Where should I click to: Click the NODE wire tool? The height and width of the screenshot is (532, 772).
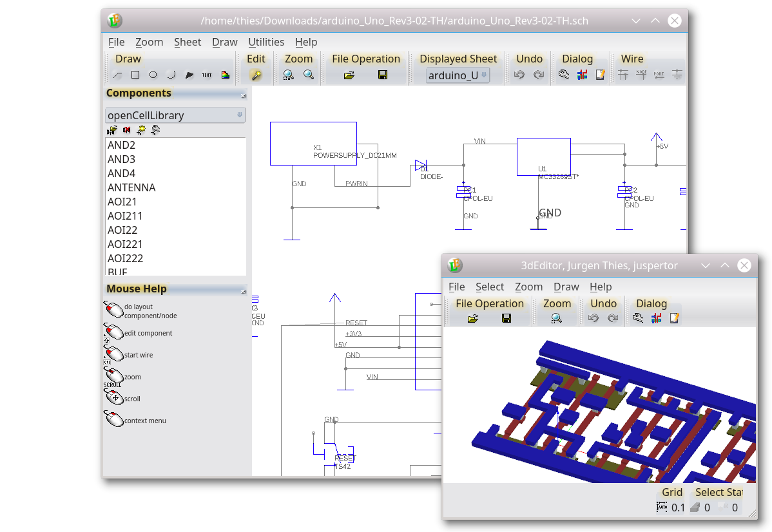tap(642, 75)
